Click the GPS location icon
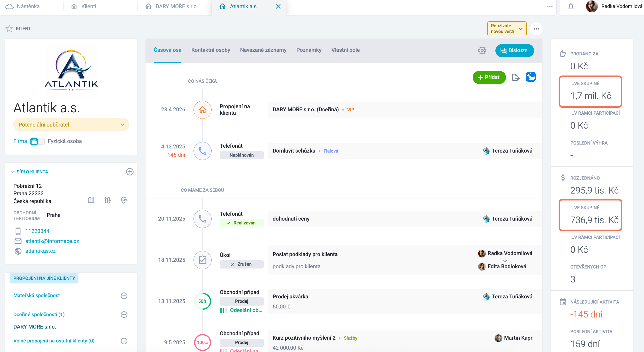 124,200
